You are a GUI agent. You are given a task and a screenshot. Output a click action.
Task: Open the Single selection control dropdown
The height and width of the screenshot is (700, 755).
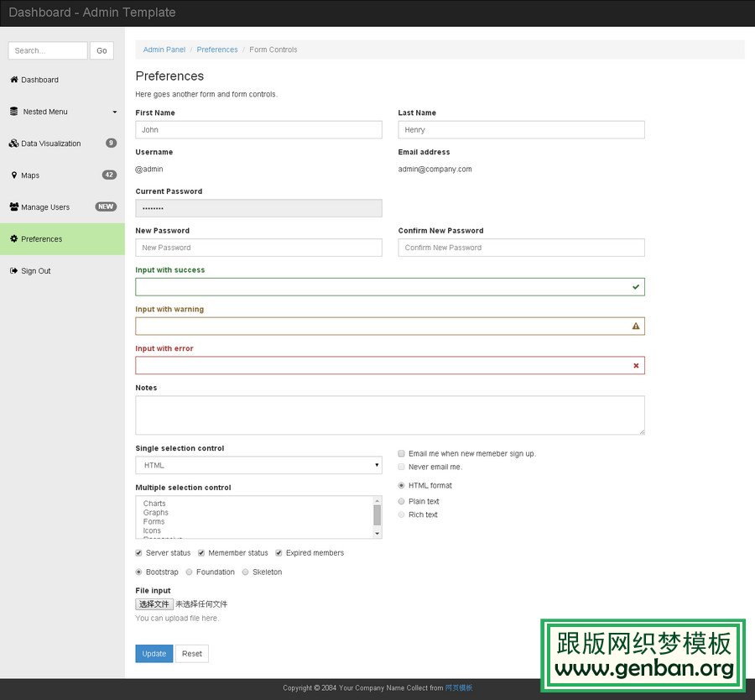(x=258, y=465)
